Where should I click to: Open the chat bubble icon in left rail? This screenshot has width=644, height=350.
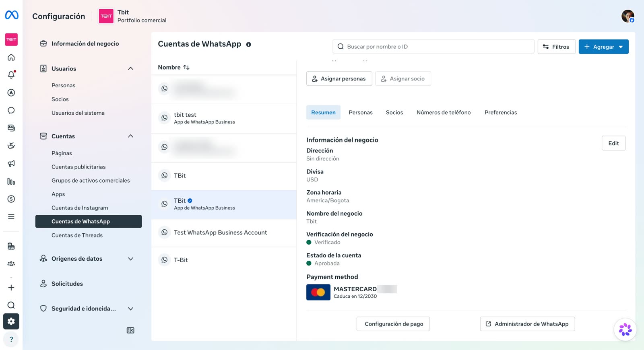tap(11, 110)
